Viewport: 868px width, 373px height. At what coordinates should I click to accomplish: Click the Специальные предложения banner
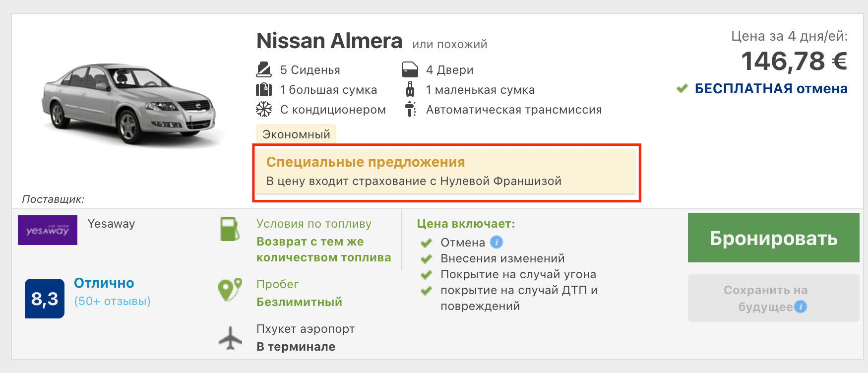click(x=445, y=172)
